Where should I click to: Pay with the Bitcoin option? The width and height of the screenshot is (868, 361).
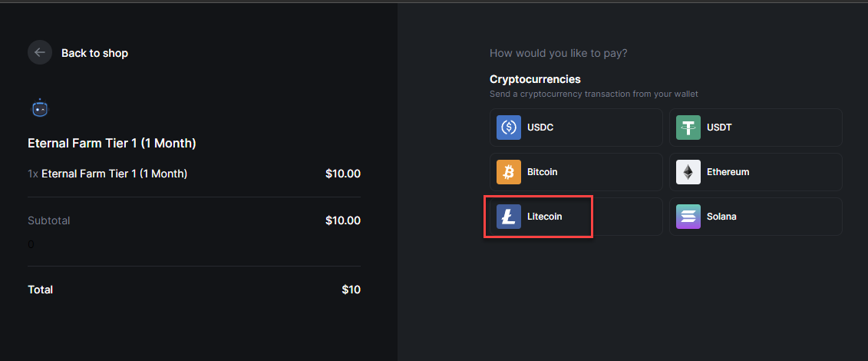coord(576,172)
